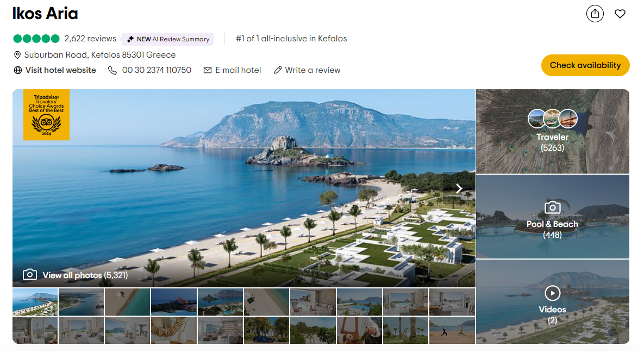The image size is (644, 351).
Task: Click the camera icon above Pool & Beach
Action: [552, 207]
